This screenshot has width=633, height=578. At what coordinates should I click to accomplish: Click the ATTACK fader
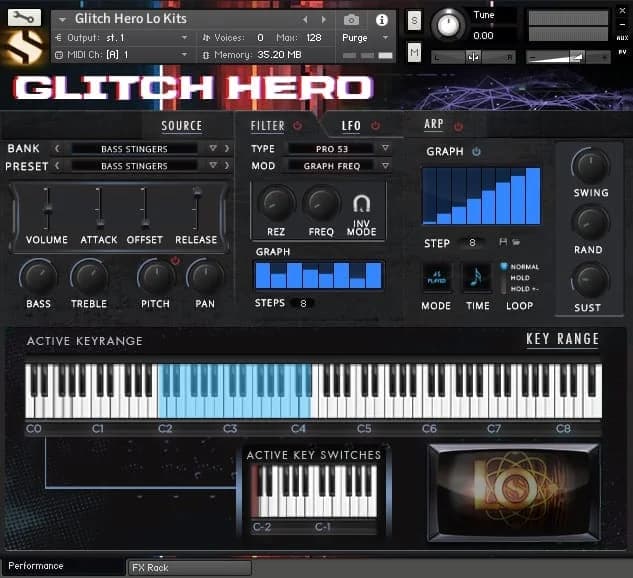pyautogui.click(x=99, y=209)
